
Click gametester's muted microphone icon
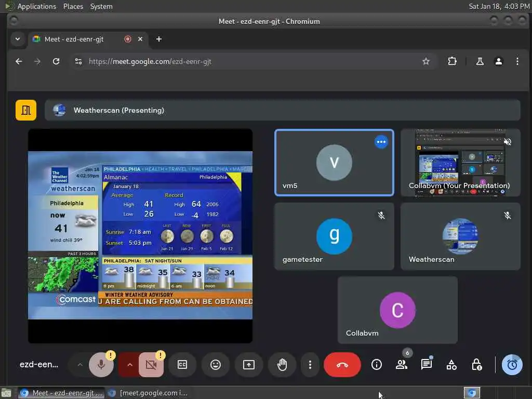[x=381, y=216]
